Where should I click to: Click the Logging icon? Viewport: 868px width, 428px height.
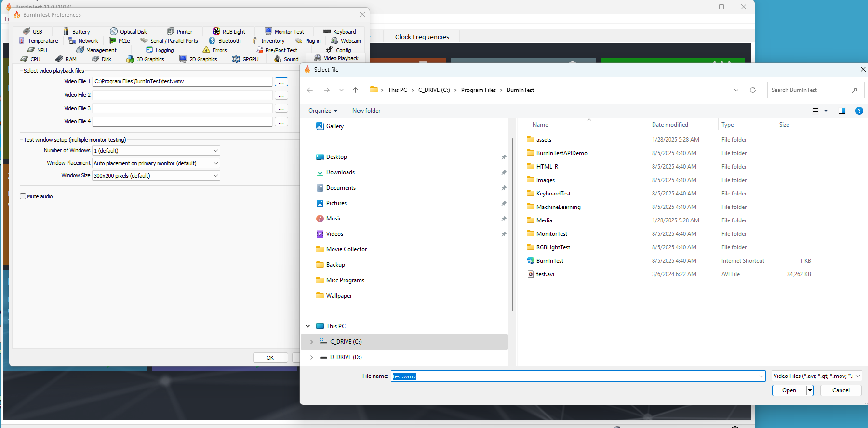click(x=149, y=50)
